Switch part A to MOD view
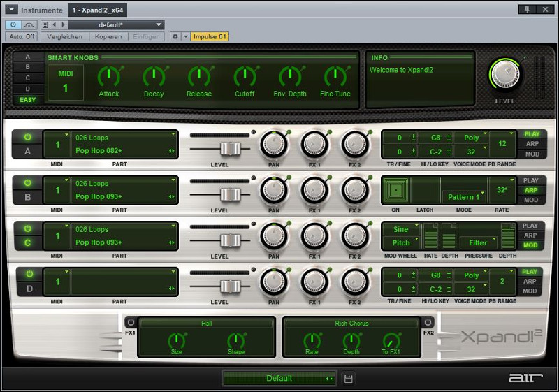The height and width of the screenshot is (392, 559). point(532,154)
